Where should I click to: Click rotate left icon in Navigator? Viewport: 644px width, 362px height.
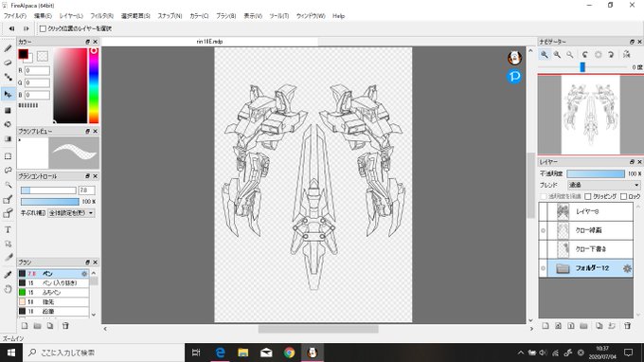[x=585, y=54]
